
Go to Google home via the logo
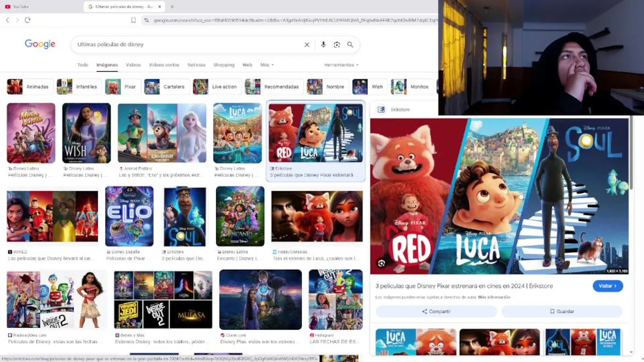coord(40,44)
